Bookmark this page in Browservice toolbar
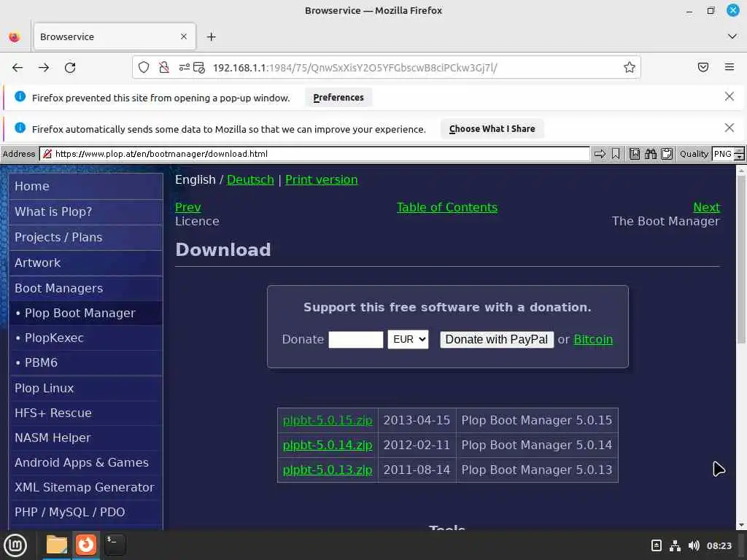This screenshot has width=747, height=560. coord(616,154)
